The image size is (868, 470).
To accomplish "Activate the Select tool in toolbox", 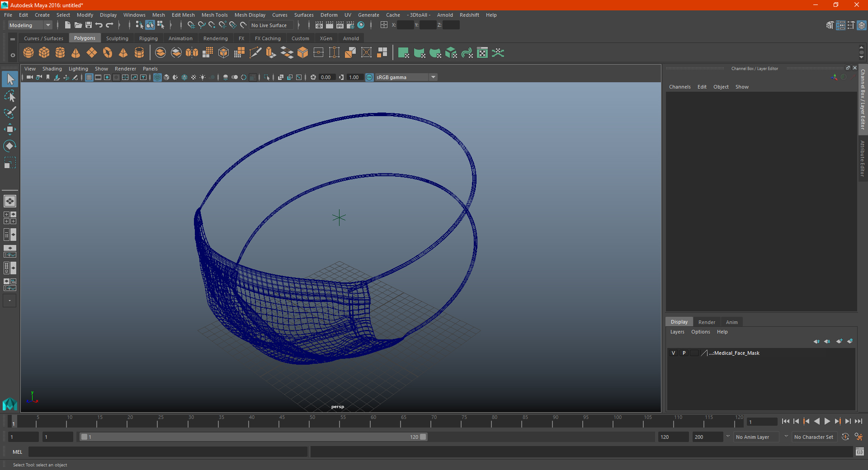I will click(x=9, y=79).
